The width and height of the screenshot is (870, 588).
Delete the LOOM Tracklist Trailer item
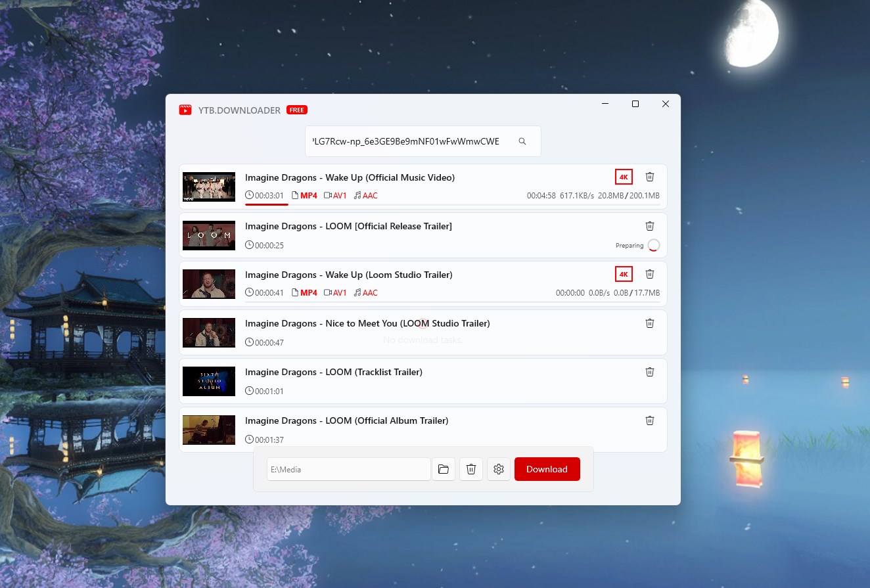pos(650,372)
